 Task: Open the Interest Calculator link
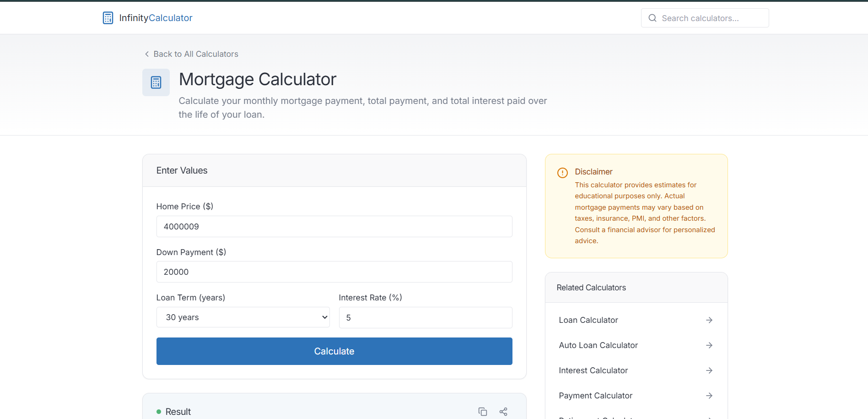[593, 370]
